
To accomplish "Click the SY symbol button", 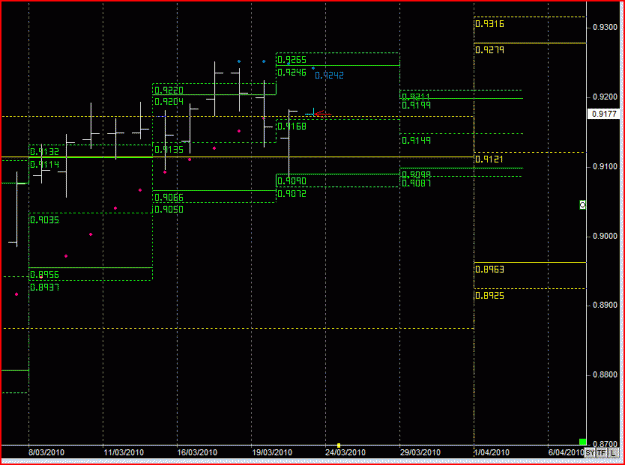I will [x=590, y=452].
